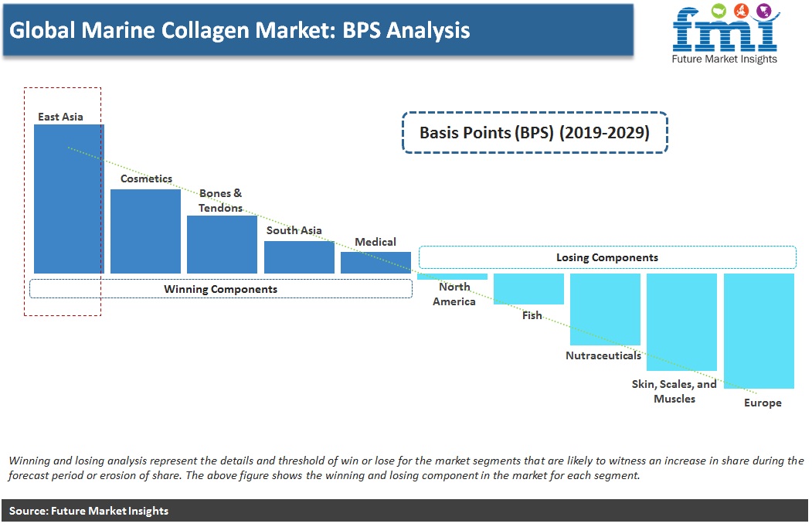This screenshot has width=812, height=527.
Task: Click the 'Basis Points (BPS) (2019-2029)' box
Action: [x=535, y=133]
